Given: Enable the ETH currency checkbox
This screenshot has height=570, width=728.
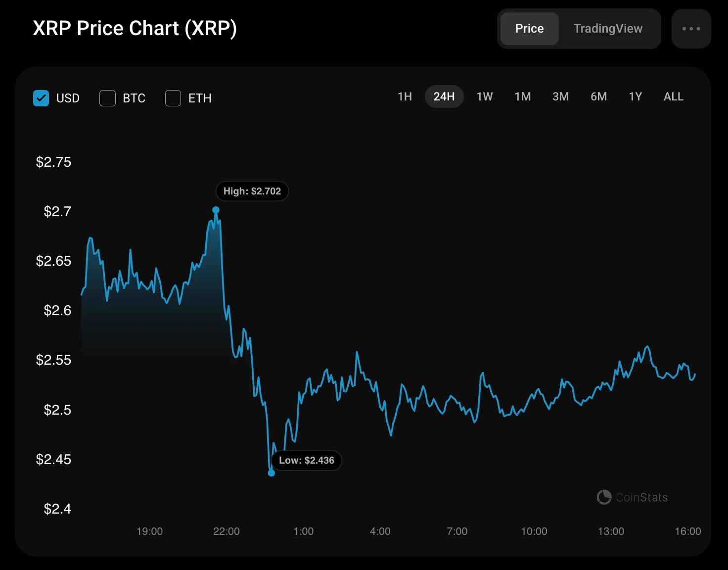Looking at the screenshot, I should 173,98.
